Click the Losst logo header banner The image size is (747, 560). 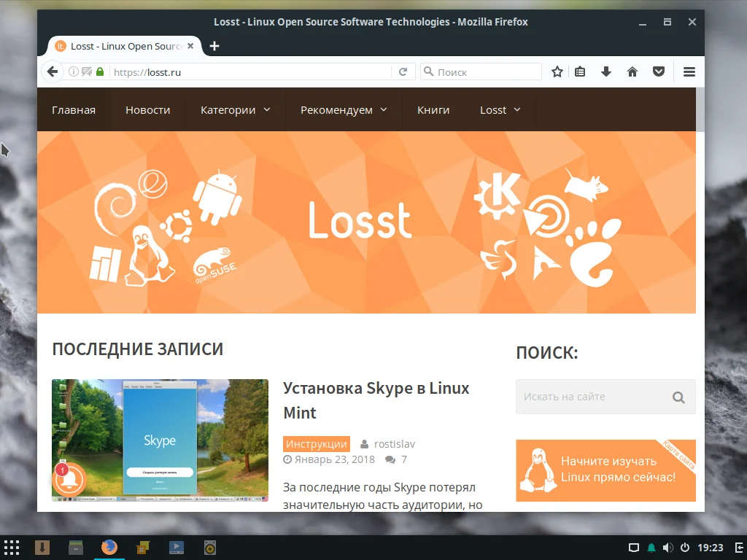point(366,222)
